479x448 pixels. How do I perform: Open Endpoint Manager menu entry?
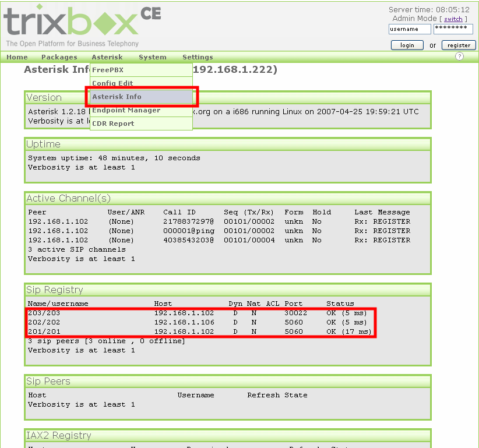(x=141, y=110)
